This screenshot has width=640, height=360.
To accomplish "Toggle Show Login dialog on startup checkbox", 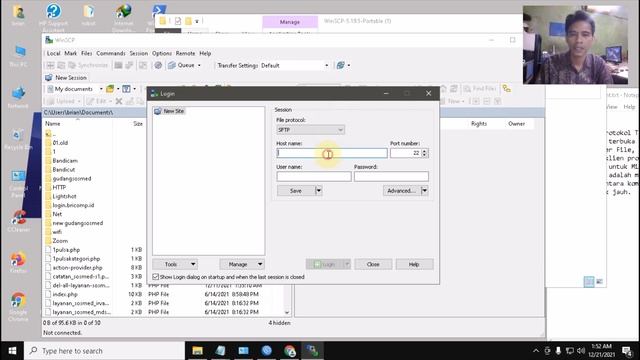I will point(156,277).
